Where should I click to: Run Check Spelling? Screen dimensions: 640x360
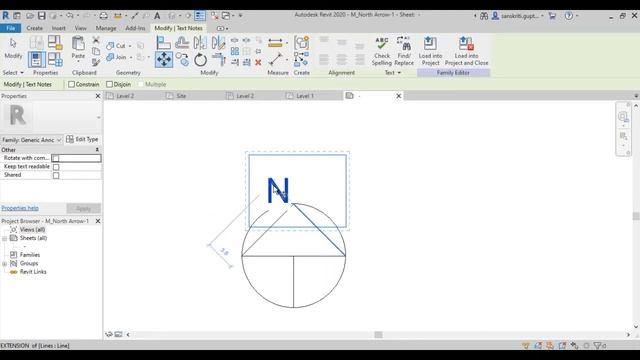382,51
